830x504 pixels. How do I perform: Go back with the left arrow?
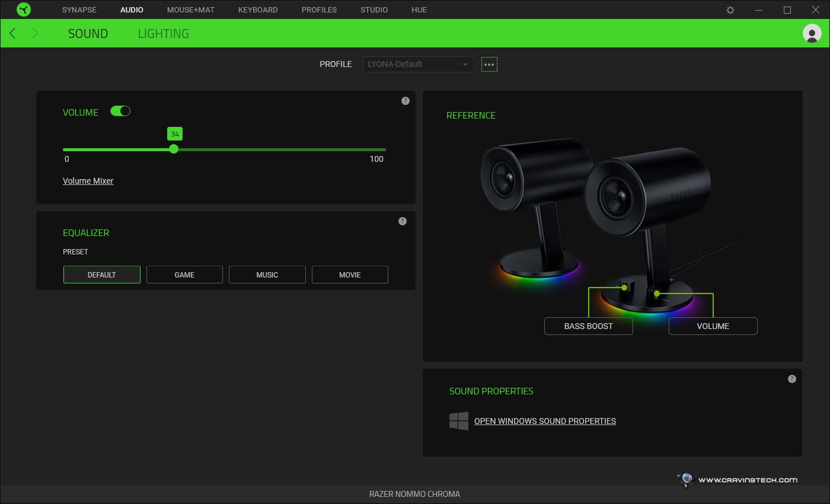(12, 33)
